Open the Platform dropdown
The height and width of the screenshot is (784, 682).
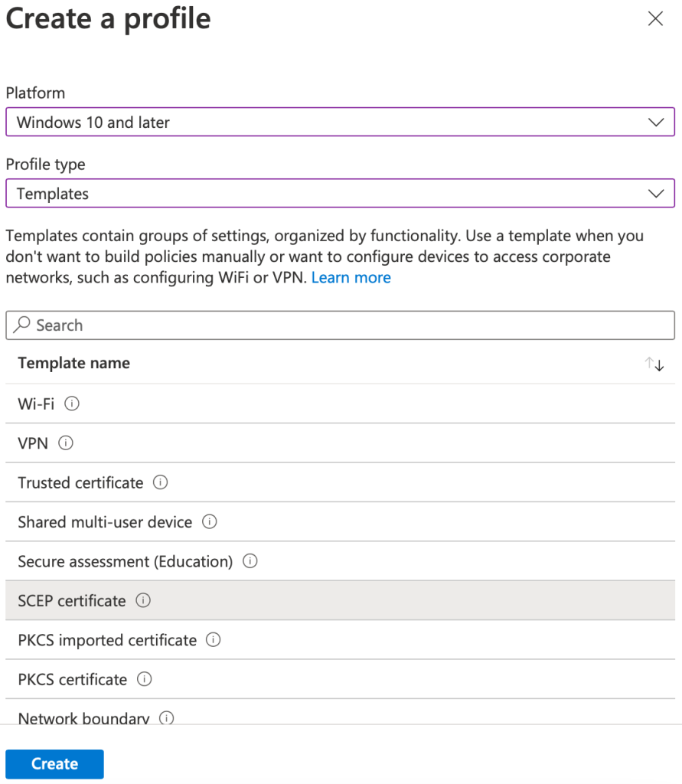pos(340,122)
